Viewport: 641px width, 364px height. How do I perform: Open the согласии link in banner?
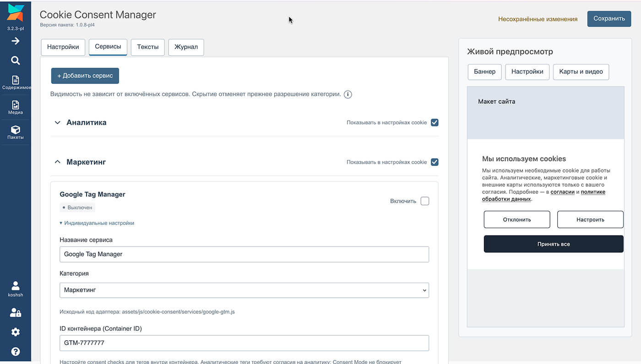coord(562,192)
